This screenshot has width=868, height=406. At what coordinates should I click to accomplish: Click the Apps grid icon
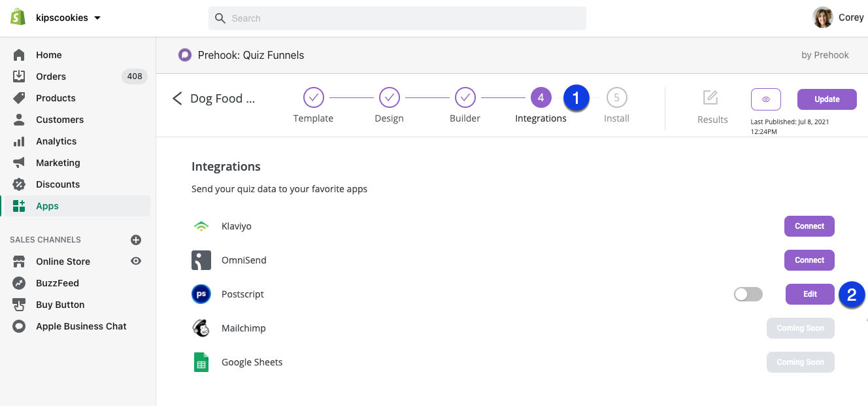click(19, 206)
